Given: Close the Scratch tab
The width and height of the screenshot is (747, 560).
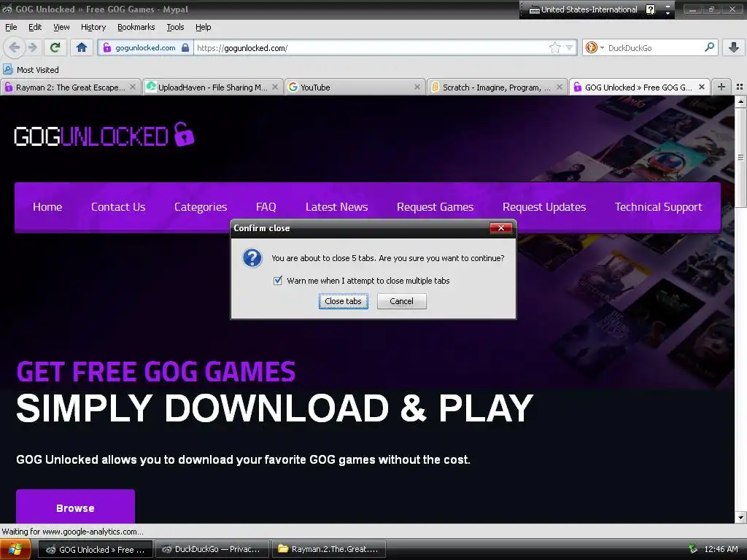Looking at the screenshot, I should [560, 87].
